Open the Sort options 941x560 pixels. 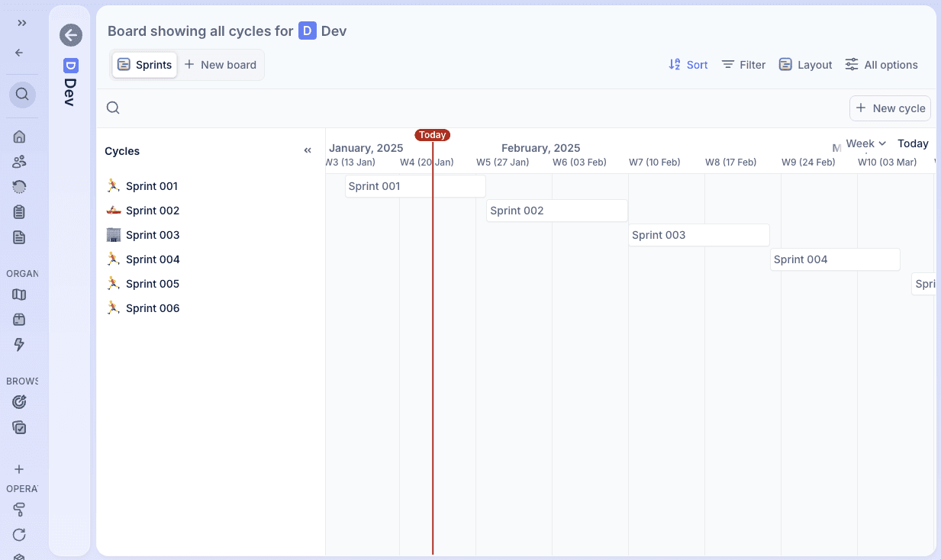[x=688, y=65]
